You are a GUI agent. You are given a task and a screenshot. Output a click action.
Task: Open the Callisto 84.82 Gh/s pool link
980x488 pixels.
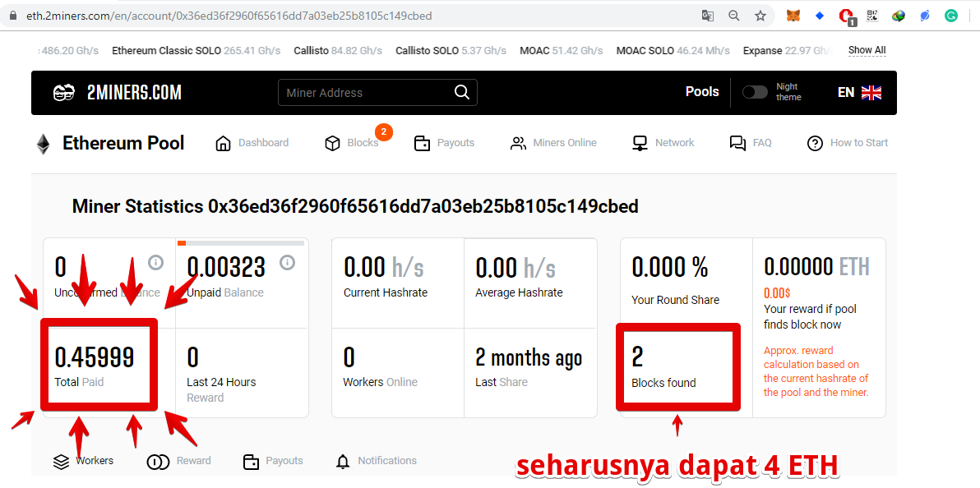(338, 51)
